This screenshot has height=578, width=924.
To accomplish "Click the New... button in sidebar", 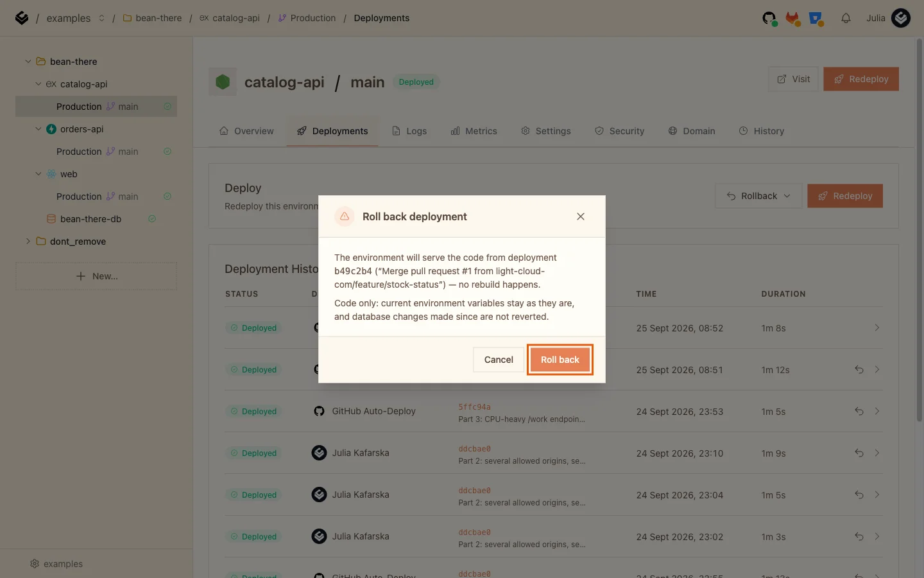I will (96, 276).
